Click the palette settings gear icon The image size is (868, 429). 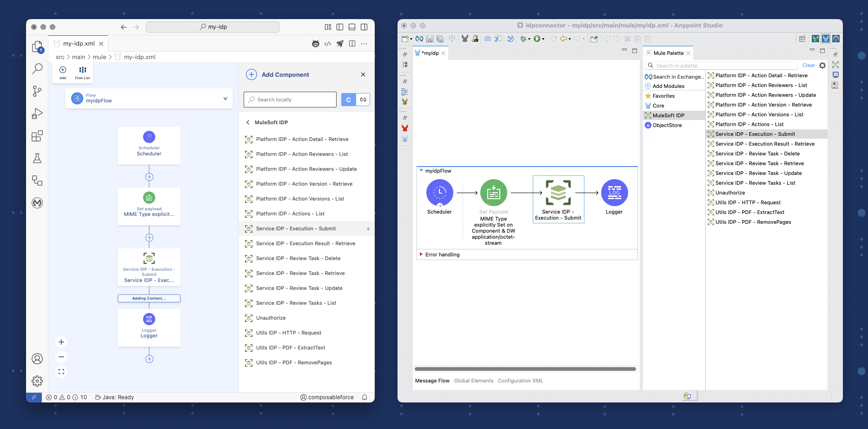822,66
